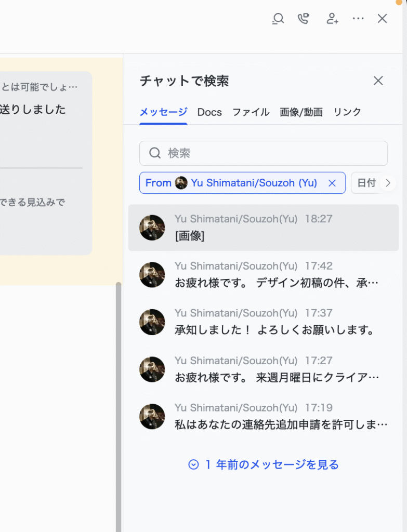Open the 17:37 承知しました message result

coord(264,322)
